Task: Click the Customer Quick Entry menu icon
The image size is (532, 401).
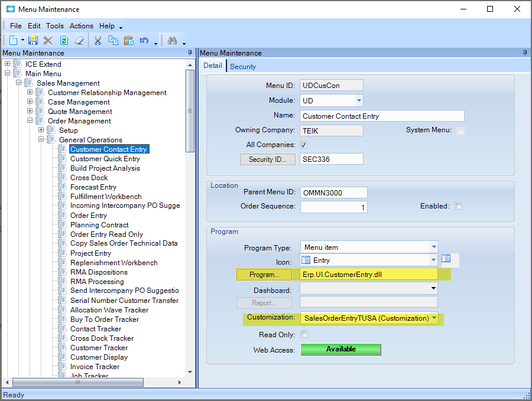Action: click(62, 159)
